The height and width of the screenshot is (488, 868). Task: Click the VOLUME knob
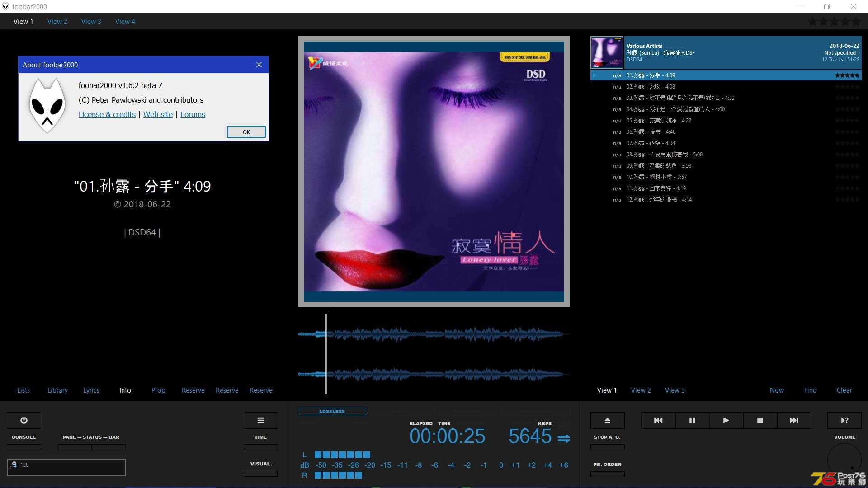tap(844, 460)
